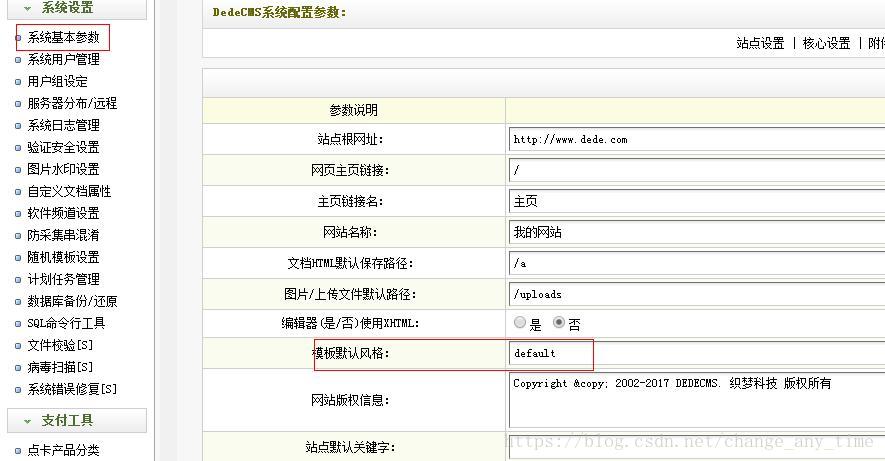
Task: Open 服务器分布/远程 page
Action: point(72,103)
